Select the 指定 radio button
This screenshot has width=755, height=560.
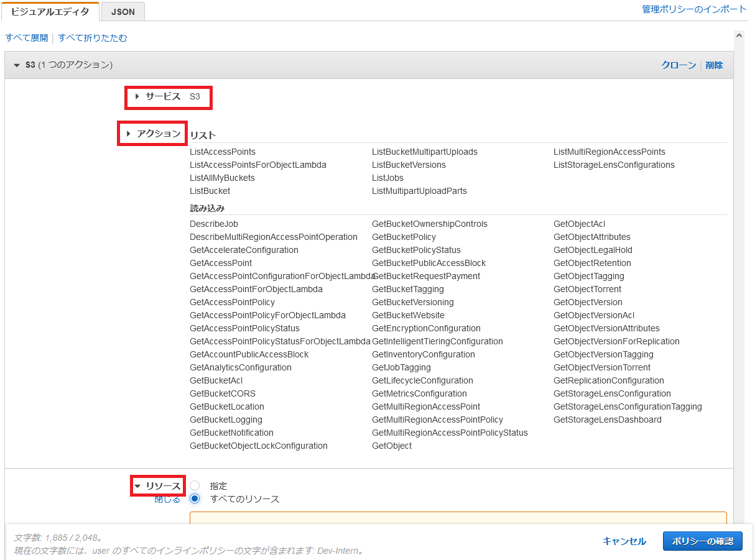pyautogui.click(x=195, y=486)
